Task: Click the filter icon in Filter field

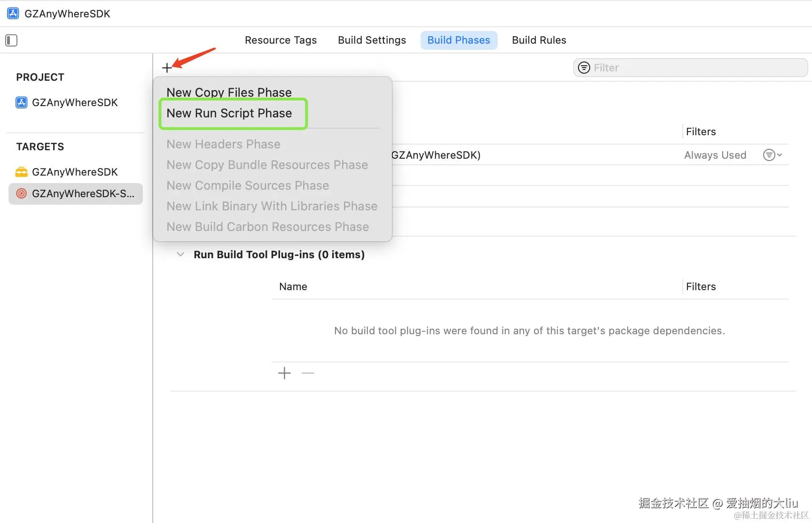Action: click(x=584, y=68)
